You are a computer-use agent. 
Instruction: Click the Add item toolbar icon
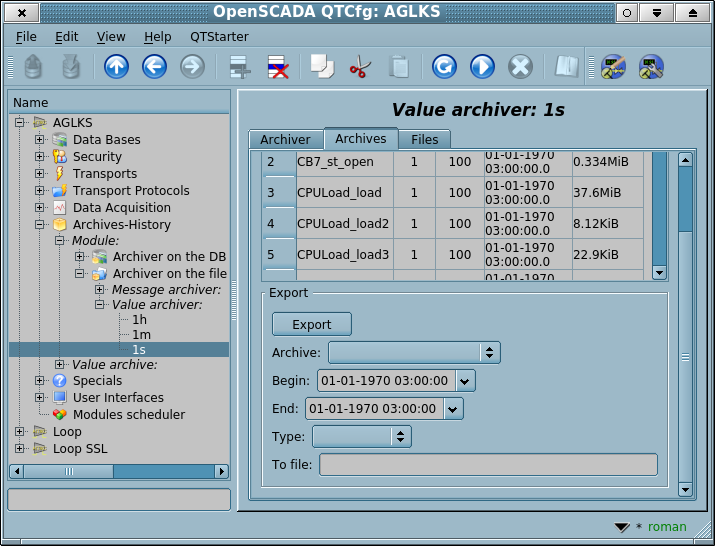[240, 67]
